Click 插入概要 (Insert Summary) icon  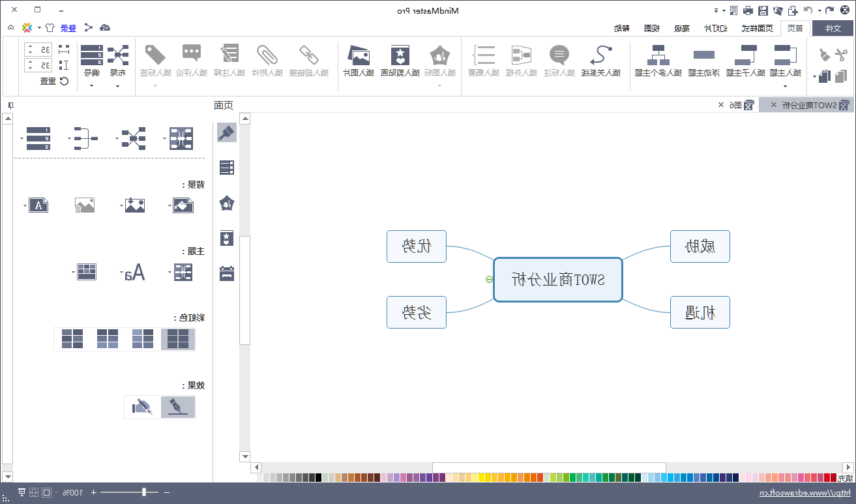tap(484, 55)
